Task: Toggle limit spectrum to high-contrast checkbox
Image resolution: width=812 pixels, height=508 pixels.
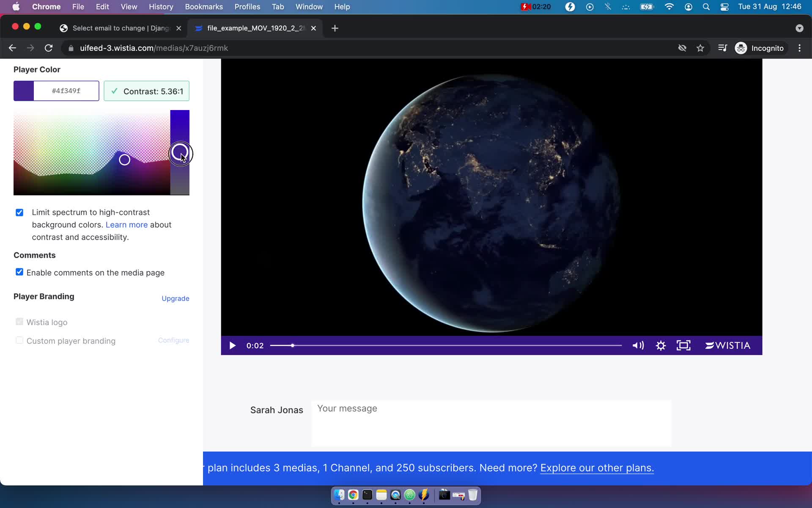Action: click(19, 211)
